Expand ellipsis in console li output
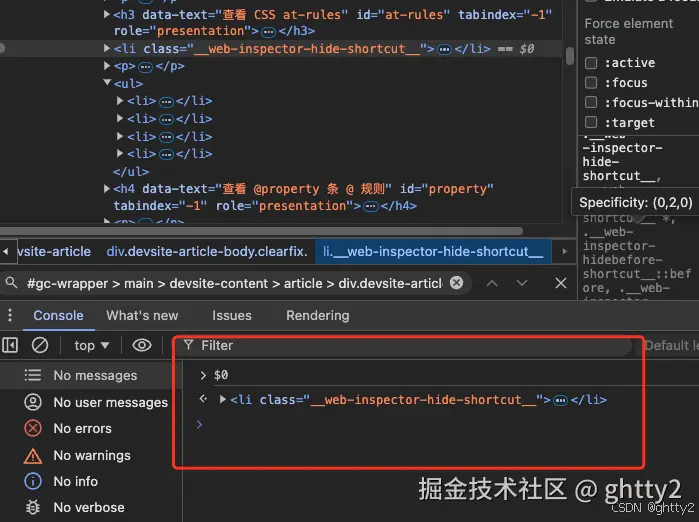Viewport: 699px width, 522px height. 560,400
